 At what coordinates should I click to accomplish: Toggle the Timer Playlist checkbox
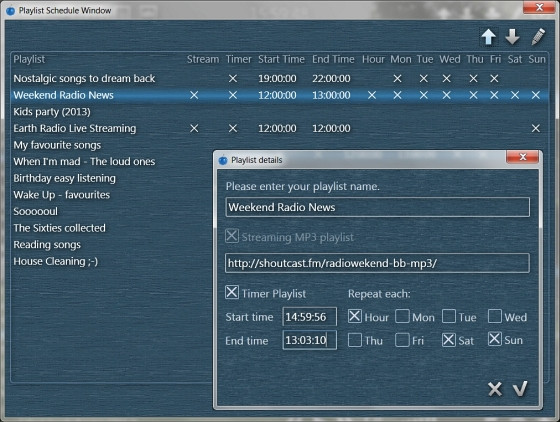[x=232, y=292]
